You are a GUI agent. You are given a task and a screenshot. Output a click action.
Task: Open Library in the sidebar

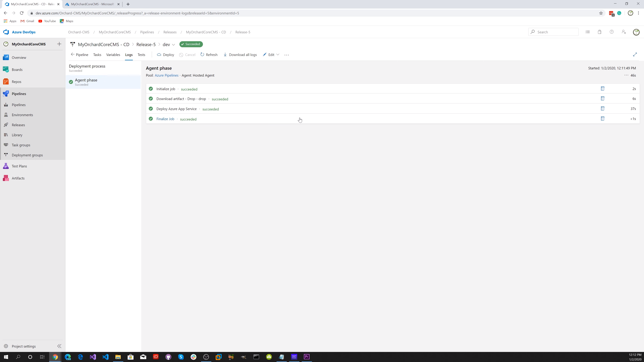click(17, 135)
